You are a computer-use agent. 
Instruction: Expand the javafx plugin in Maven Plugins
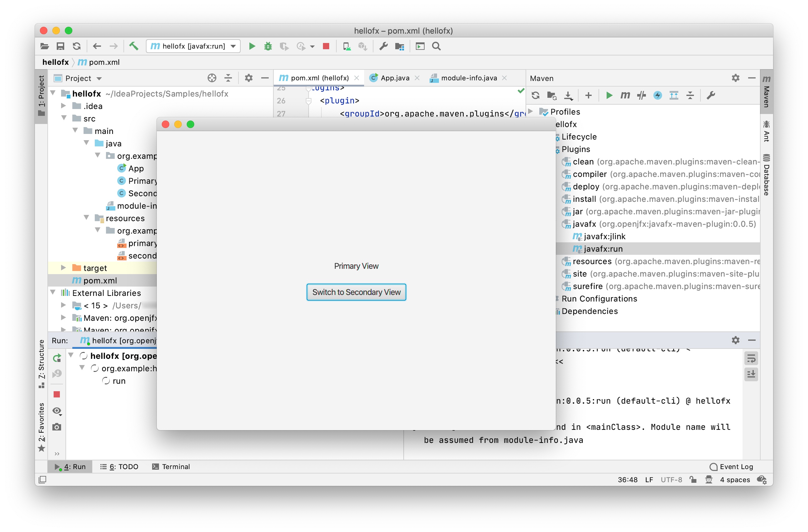(x=556, y=224)
